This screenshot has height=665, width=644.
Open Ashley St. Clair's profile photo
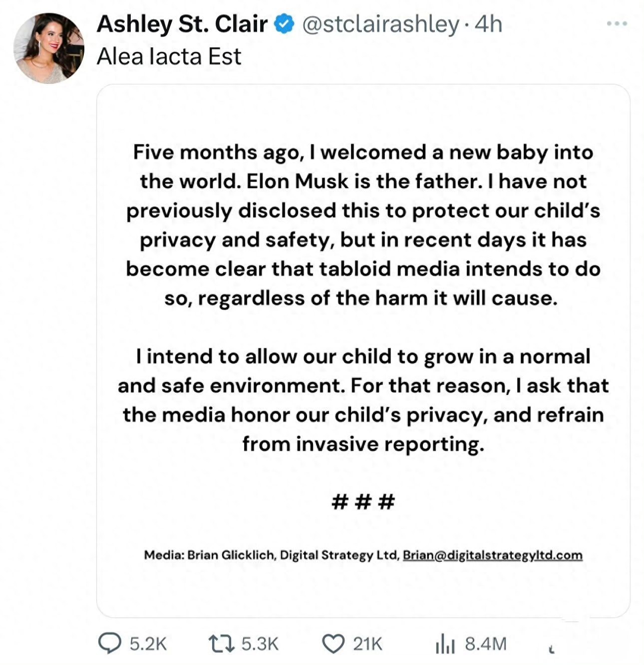pyautogui.click(x=48, y=48)
